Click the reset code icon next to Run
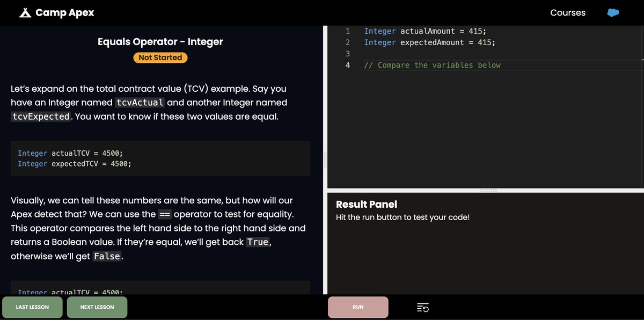This screenshot has width=644, height=320. tap(423, 308)
